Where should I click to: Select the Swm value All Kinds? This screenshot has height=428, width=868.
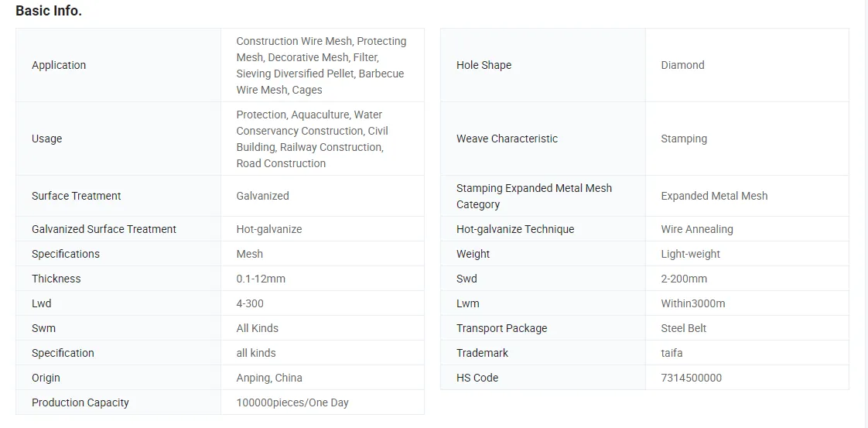[x=257, y=328]
